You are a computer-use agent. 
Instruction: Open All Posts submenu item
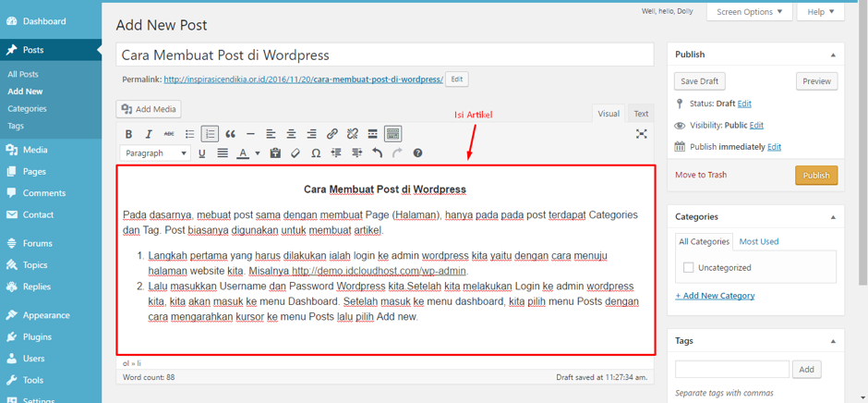23,74
